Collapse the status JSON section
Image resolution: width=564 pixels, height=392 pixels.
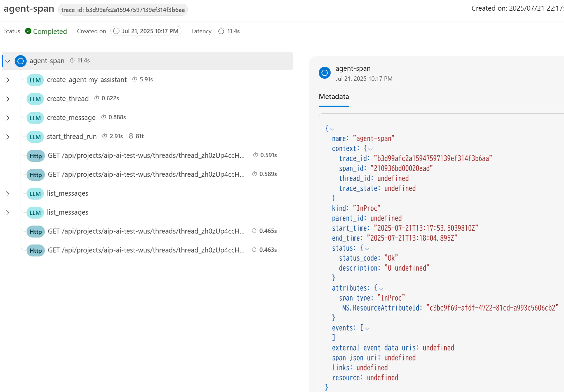click(367, 248)
